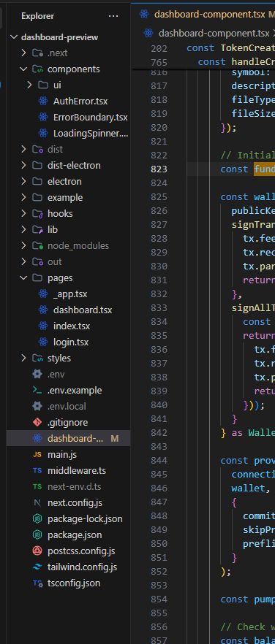The width and height of the screenshot is (275, 644).
Task: Expand the styles folder
Action: 24,358
